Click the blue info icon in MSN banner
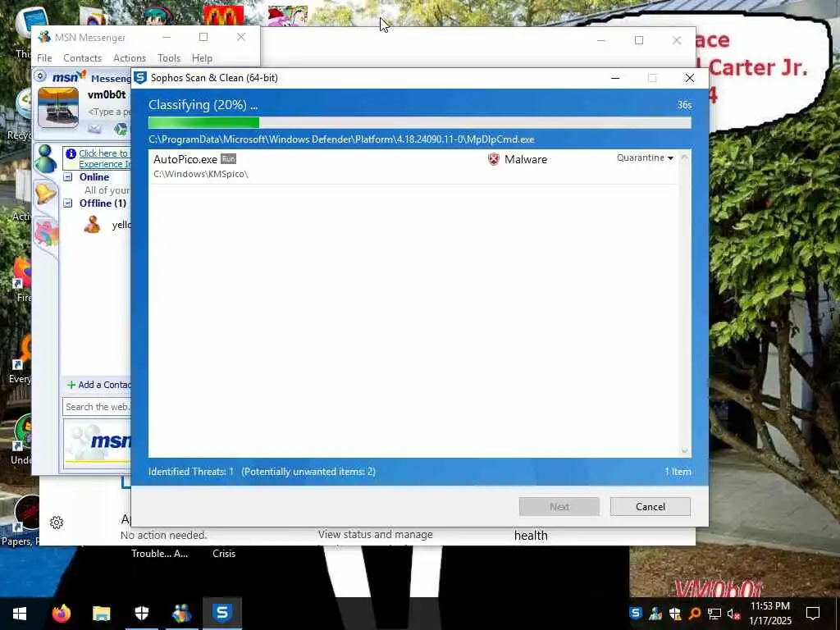The height and width of the screenshot is (630, 840). tap(71, 153)
